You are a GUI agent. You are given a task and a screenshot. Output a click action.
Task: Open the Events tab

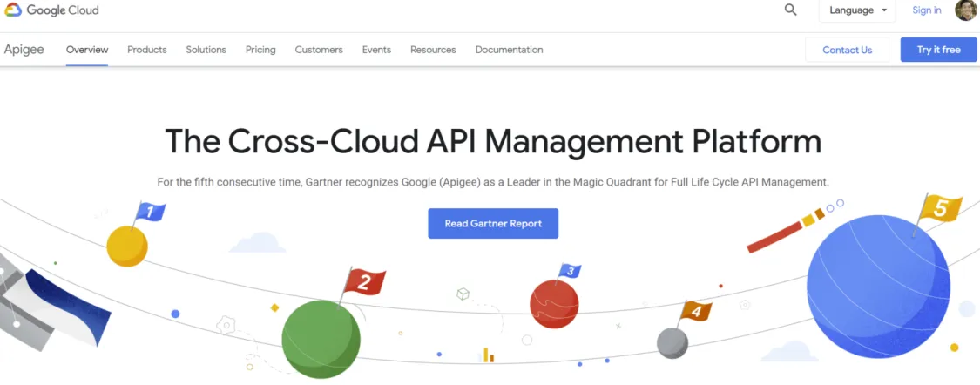pyautogui.click(x=376, y=50)
